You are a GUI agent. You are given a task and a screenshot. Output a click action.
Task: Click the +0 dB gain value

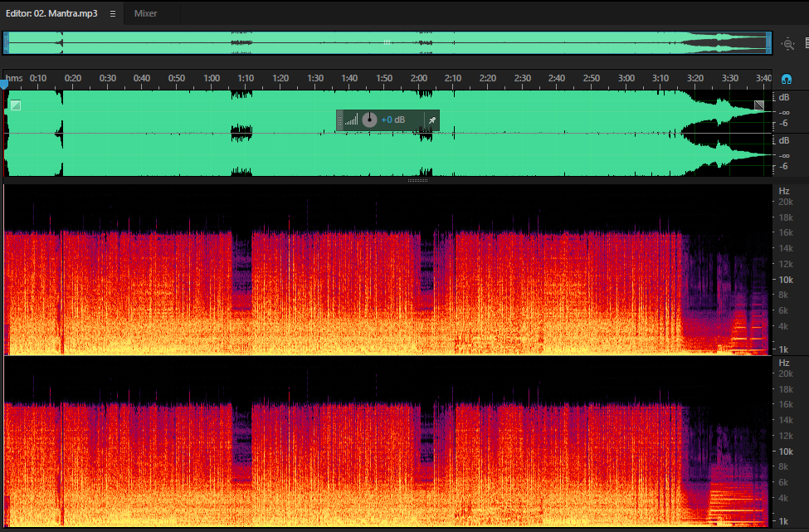tap(393, 120)
